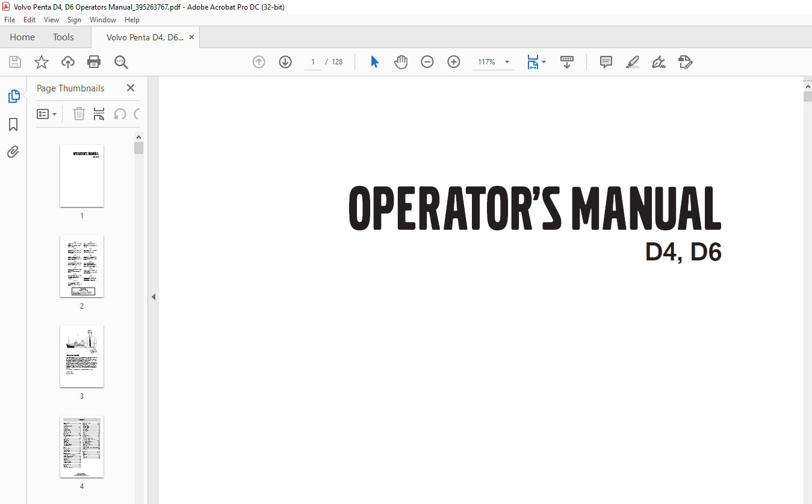Open the Sign document pen tool
This screenshot has width=812, height=504.
(659, 62)
